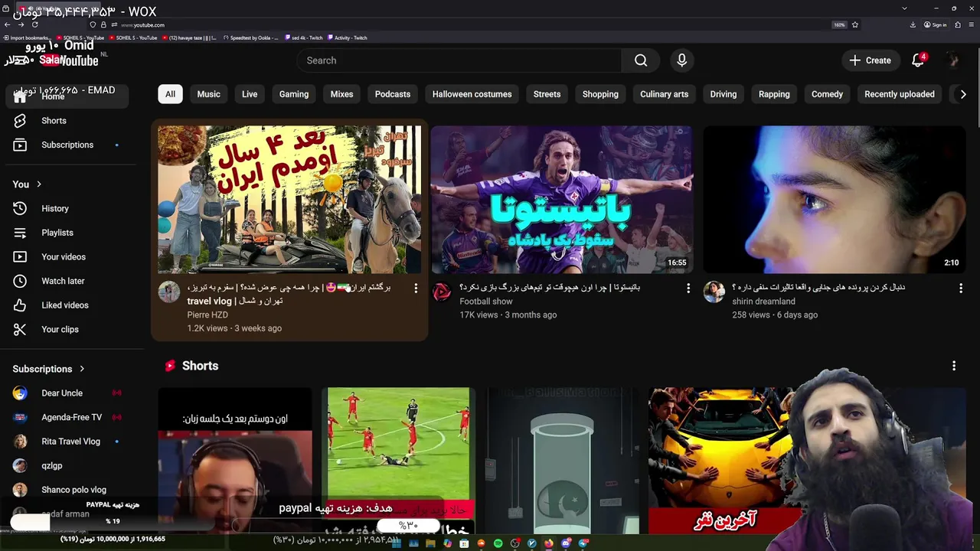The height and width of the screenshot is (551, 980).
Task: Open File Explorer from the taskbar
Action: (431, 543)
